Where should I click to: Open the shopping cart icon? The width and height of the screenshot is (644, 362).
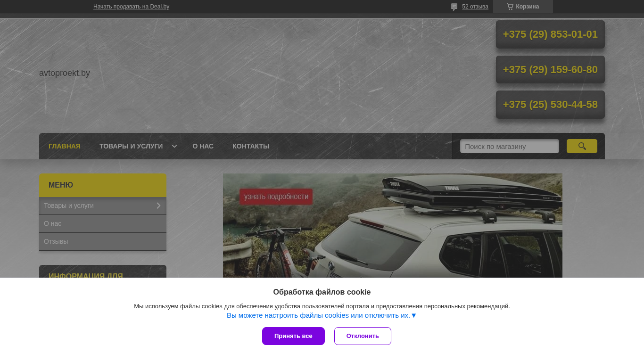[x=510, y=7]
